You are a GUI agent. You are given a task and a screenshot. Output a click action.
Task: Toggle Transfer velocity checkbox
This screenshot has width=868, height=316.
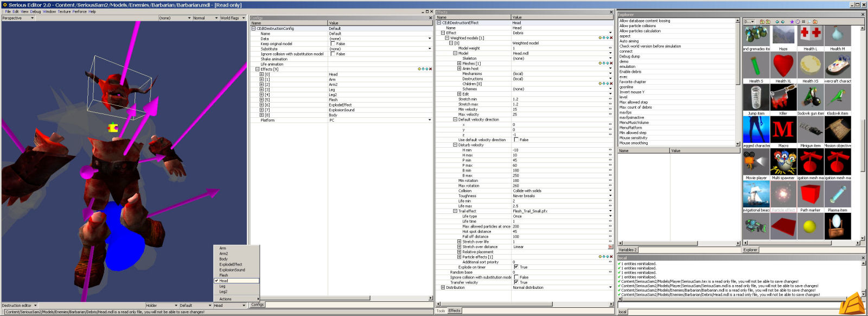pos(516,282)
